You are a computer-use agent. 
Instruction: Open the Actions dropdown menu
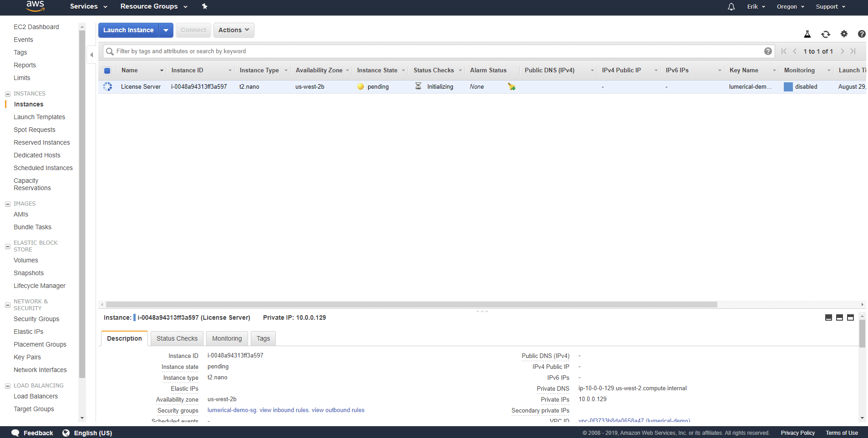pyautogui.click(x=234, y=30)
